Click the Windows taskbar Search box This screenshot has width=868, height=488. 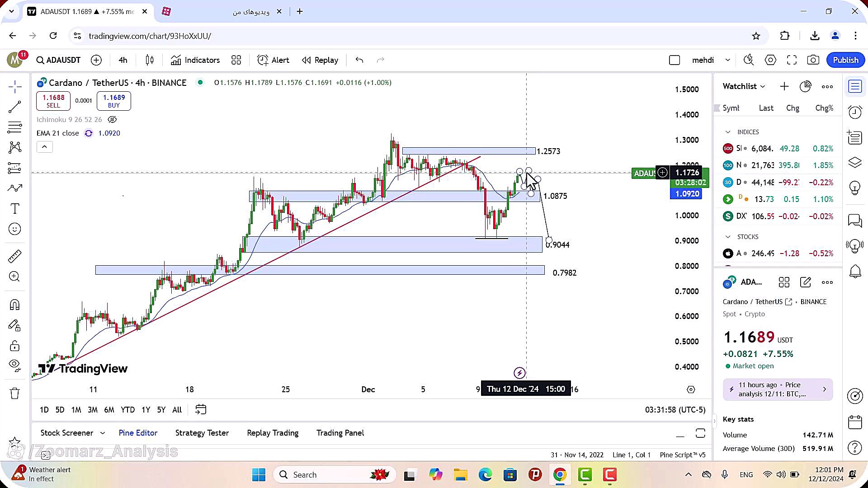335,475
